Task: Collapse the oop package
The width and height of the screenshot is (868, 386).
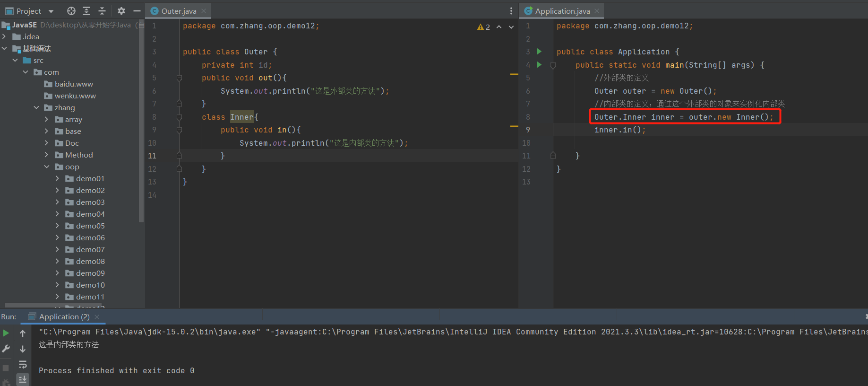Action: (47, 167)
